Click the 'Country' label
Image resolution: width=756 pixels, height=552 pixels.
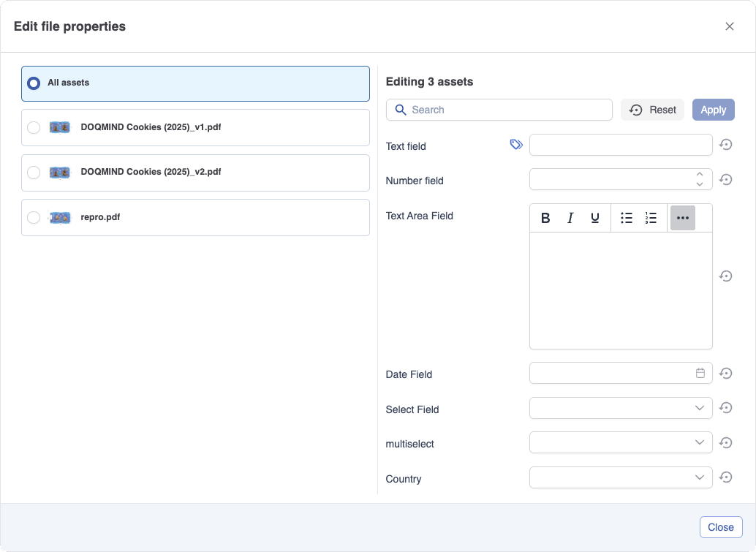click(x=404, y=479)
